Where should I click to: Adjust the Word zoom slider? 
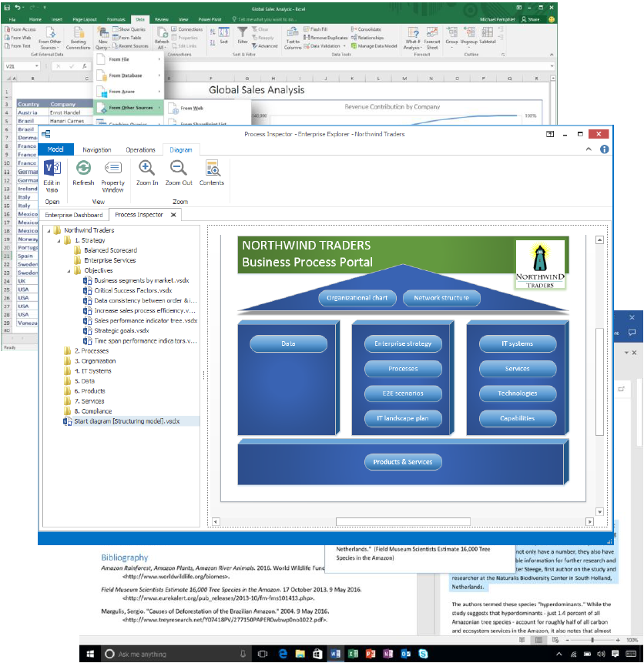pos(592,640)
